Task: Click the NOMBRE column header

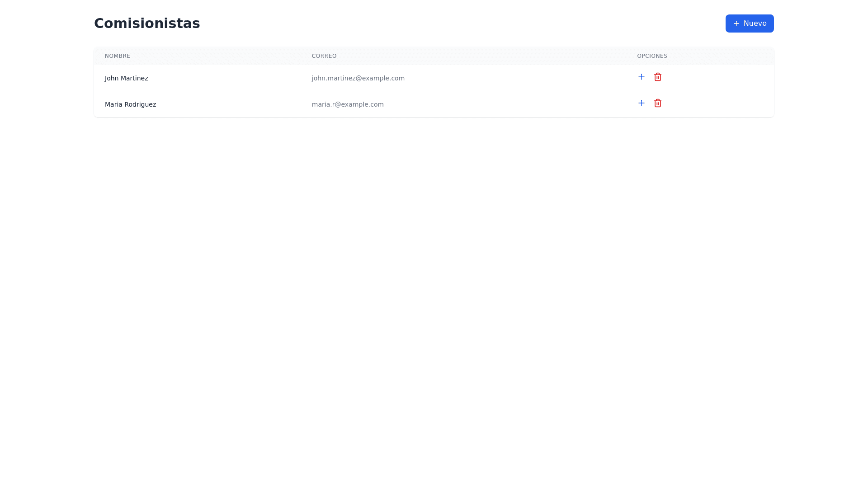Action: tap(118, 56)
